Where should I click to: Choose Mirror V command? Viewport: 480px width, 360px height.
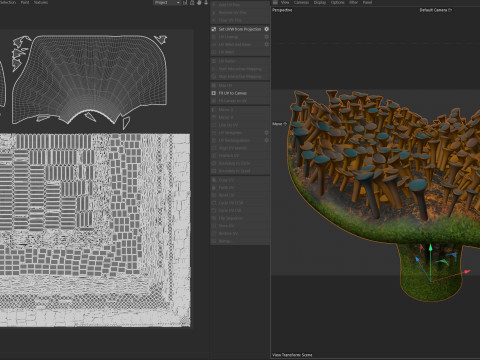240,117
